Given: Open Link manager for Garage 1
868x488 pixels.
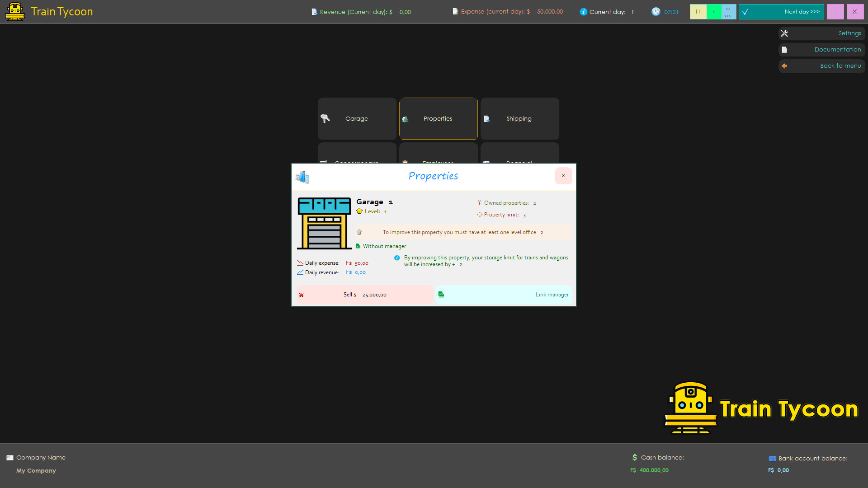Looking at the screenshot, I should pos(552,294).
